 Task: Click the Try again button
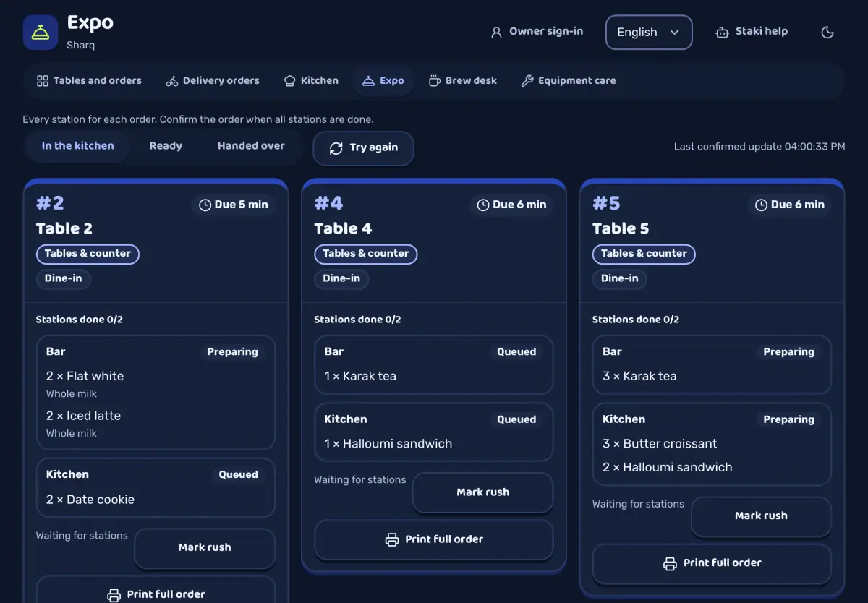[x=363, y=148]
